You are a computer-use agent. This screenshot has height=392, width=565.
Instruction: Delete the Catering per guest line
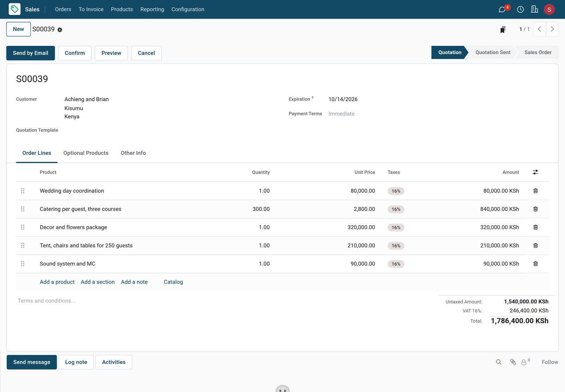coord(535,209)
